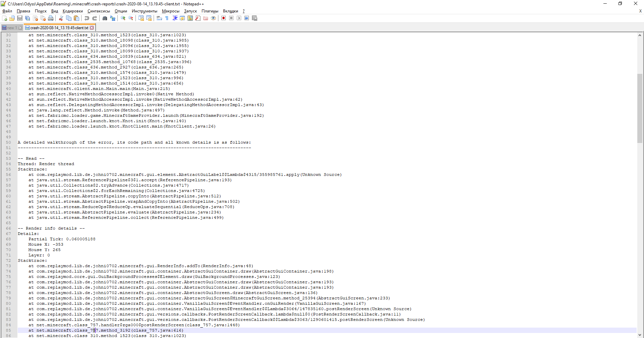The height and width of the screenshot is (338, 644).
Task: Click the Open file toolbar icon
Action: [12, 18]
